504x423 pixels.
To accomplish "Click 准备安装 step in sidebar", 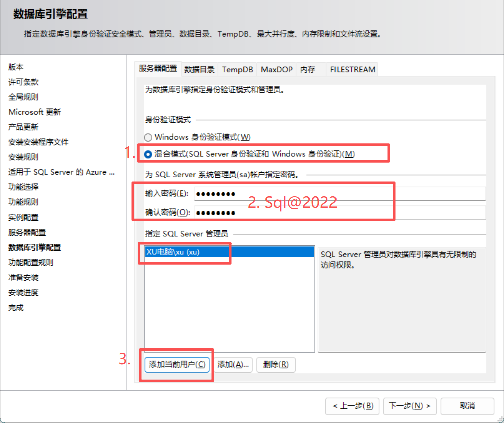I will 23,278.
